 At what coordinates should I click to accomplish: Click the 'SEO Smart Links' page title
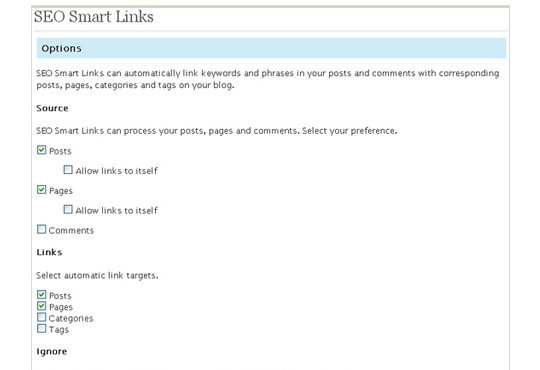pyautogui.click(x=94, y=17)
